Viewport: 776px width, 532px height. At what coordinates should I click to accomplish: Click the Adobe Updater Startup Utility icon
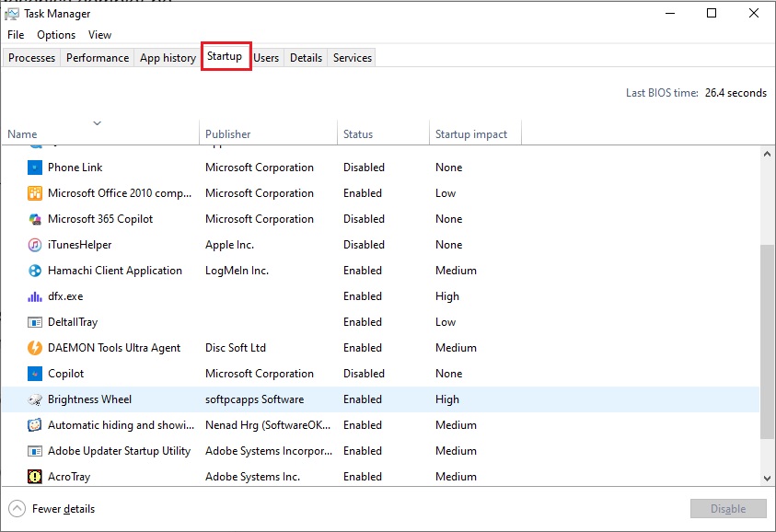35,451
